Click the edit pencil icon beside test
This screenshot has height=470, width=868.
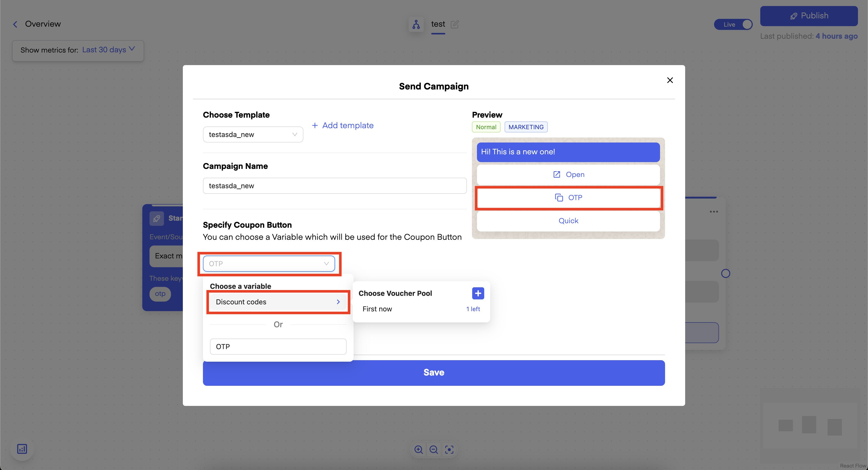[x=455, y=24]
